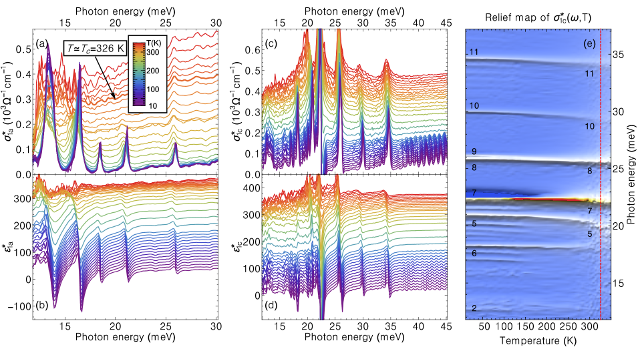Click the 300 label on the colorbar legend

coord(154,53)
